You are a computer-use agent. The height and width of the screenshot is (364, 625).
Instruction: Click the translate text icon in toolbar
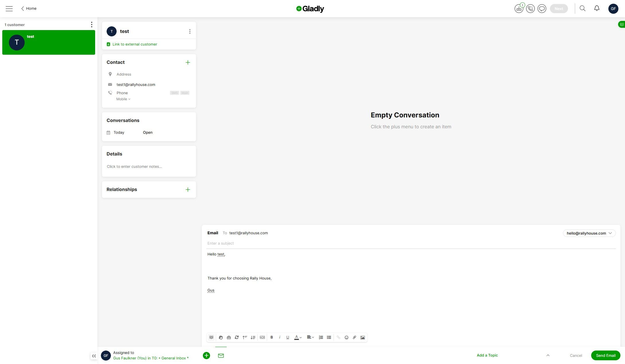(262, 337)
